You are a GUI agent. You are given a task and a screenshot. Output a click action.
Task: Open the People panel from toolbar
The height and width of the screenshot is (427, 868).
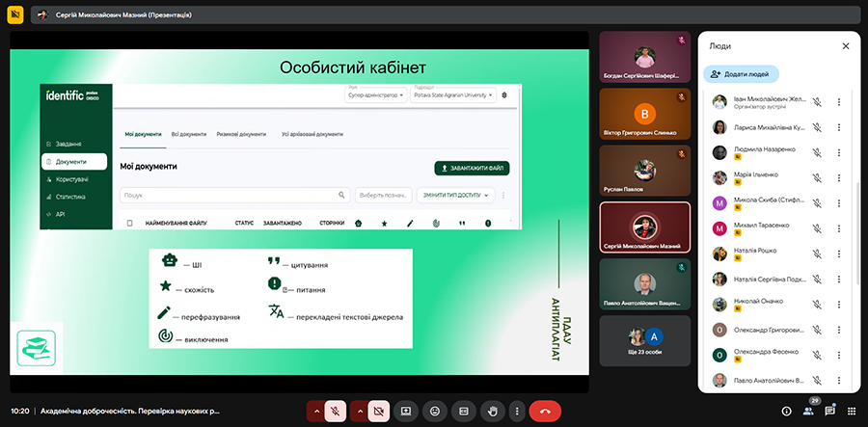point(808,411)
